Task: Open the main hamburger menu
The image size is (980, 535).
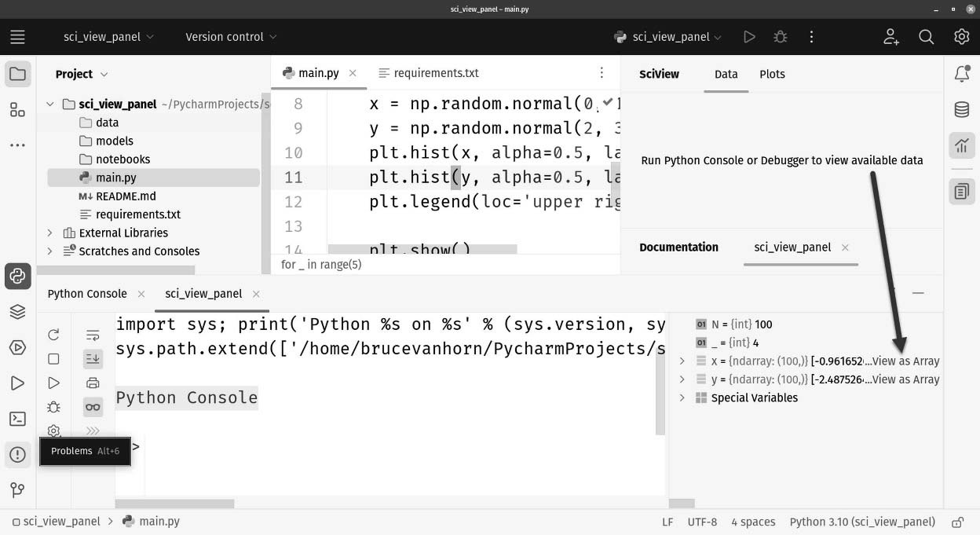Action: [x=17, y=37]
